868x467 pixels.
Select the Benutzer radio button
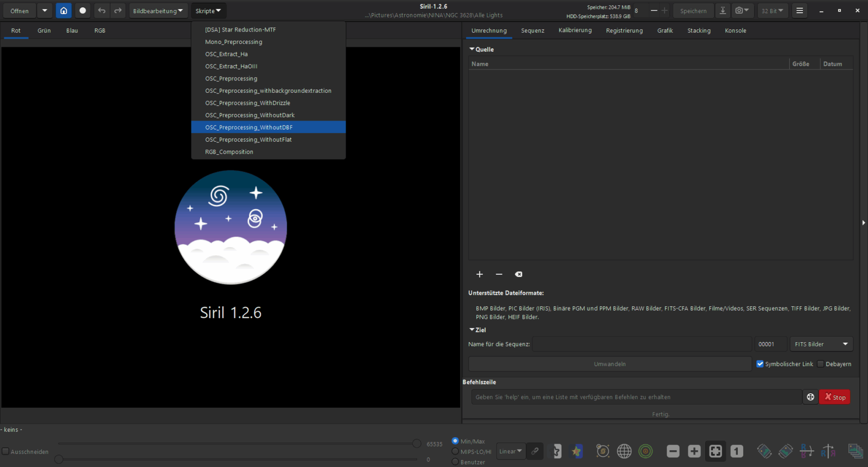455,462
